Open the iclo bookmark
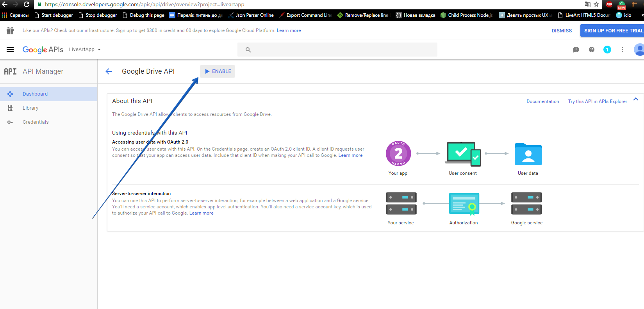The width and height of the screenshot is (644, 309). [x=624, y=15]
